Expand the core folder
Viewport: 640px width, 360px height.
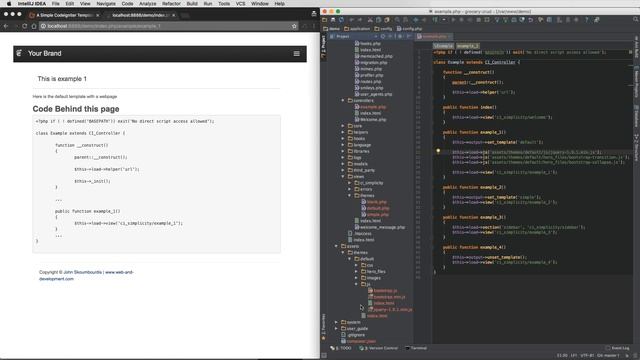coord(343,126)
